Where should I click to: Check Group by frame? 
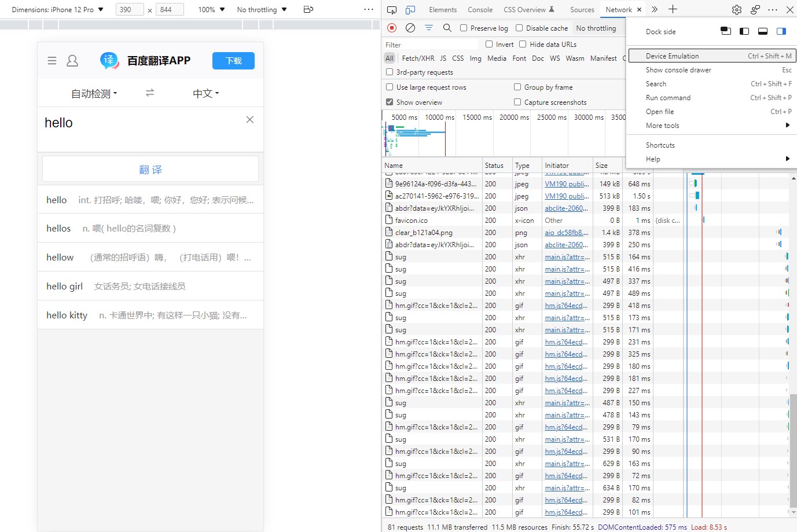(x=517, y=87)
